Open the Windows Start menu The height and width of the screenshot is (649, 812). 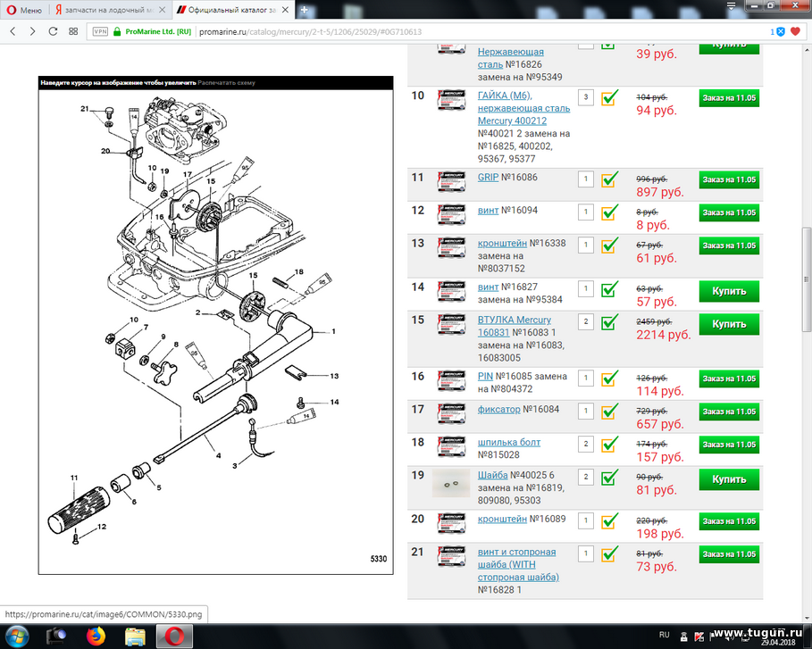(17, 637)
